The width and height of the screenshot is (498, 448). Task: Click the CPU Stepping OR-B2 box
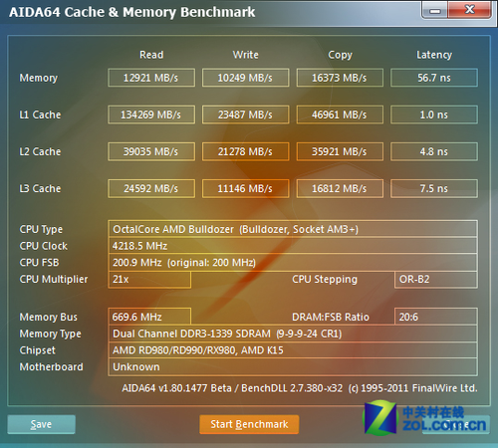436,280
